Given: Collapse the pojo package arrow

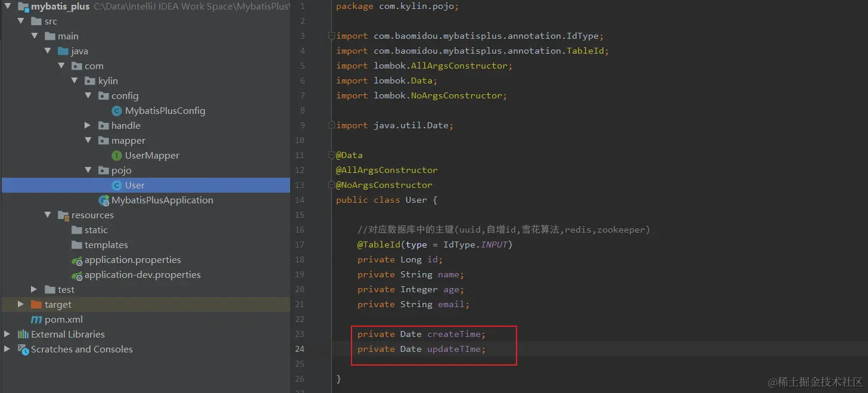Looking at the screenshot, I should click(88, 171).
